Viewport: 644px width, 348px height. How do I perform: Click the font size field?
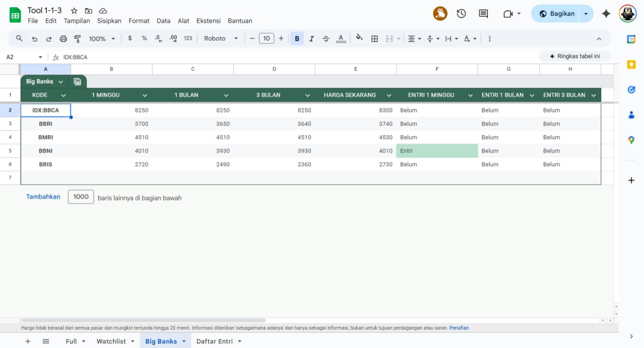266,38
